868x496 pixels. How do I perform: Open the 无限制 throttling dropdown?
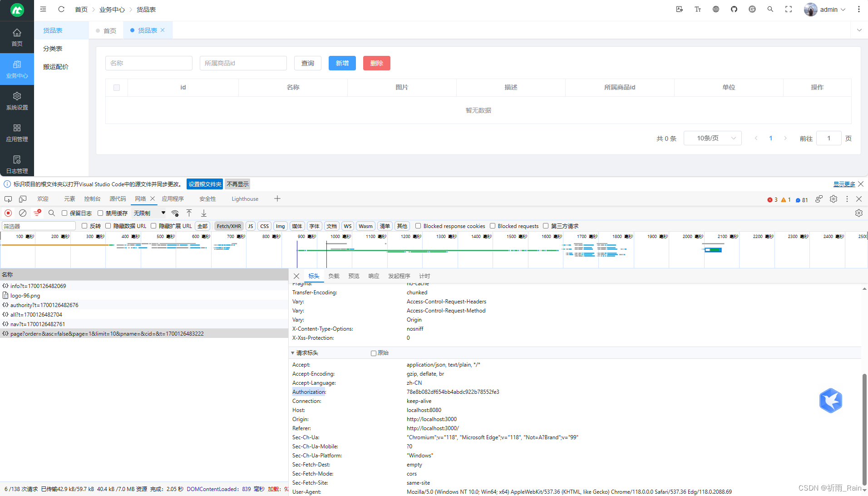[149, 213]
